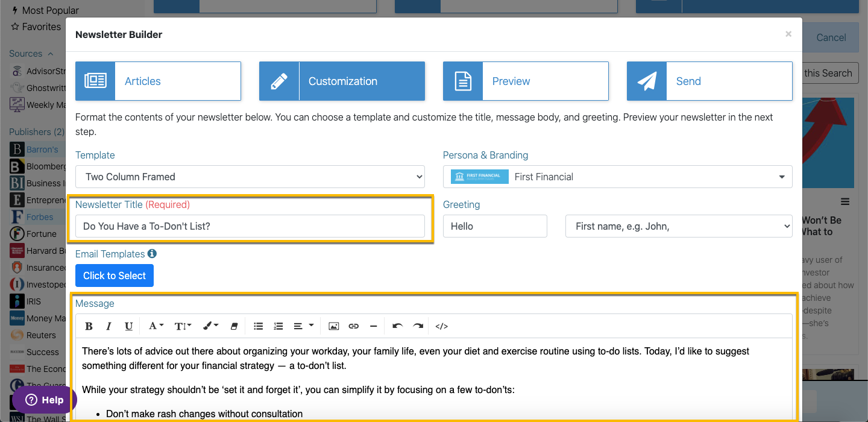The image size is (868, 422).
Task: Insert an image into the message
Action: point(333,326)
